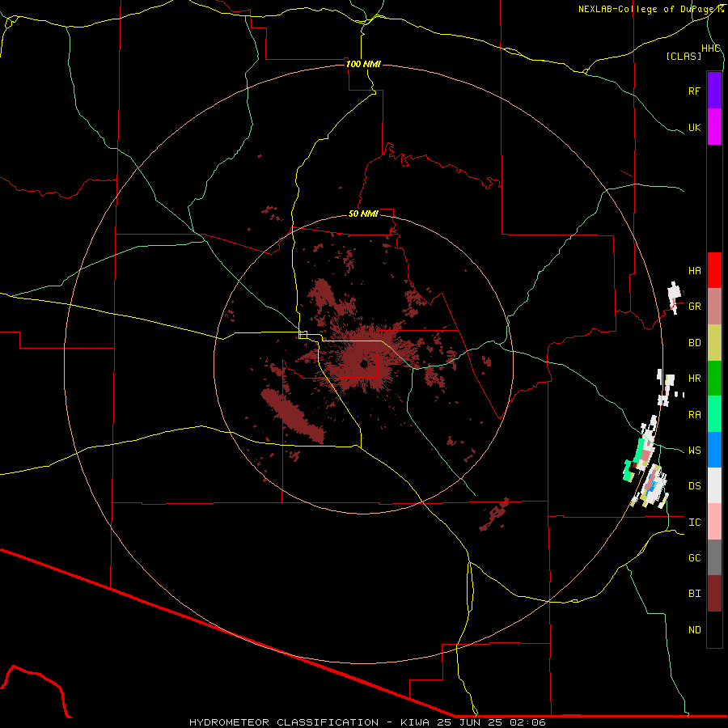Click the red HA legend color swatch
This screenshot has height=728, width=728.
point(714,270)
